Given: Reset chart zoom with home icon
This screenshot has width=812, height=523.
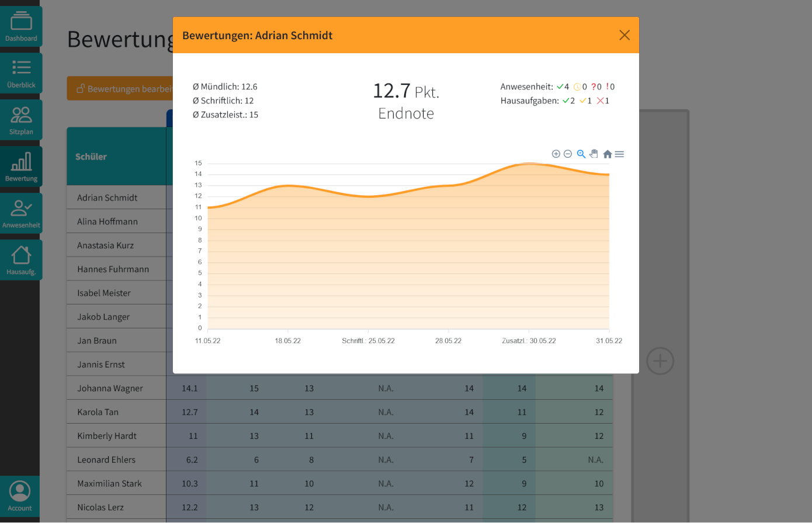Looking at the screenshot, I should coord(608,154).
